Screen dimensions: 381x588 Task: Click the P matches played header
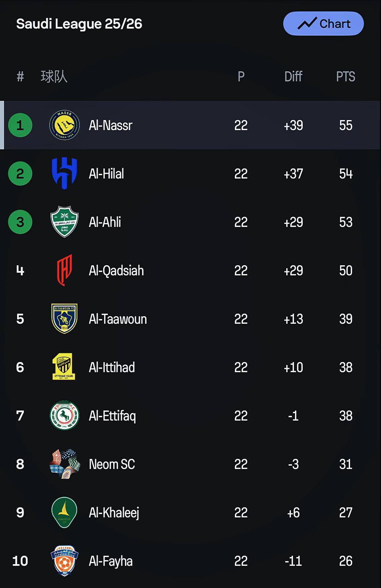point(241,77)
